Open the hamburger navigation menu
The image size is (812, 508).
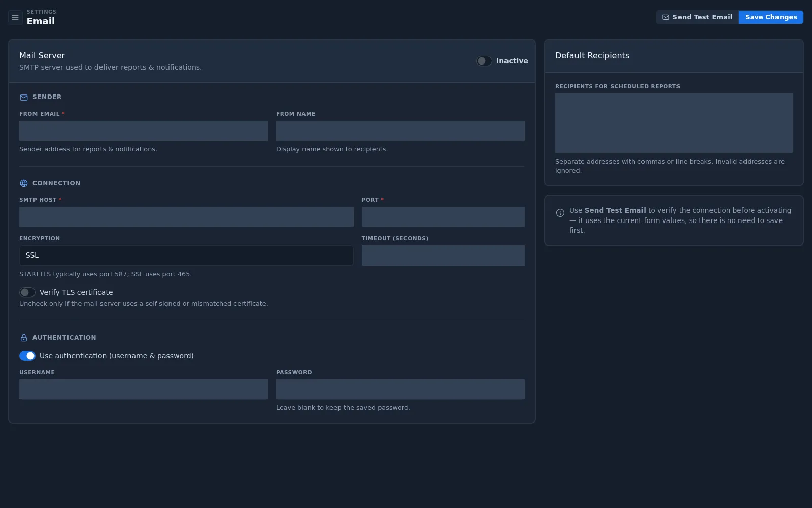tap(15, 17)
